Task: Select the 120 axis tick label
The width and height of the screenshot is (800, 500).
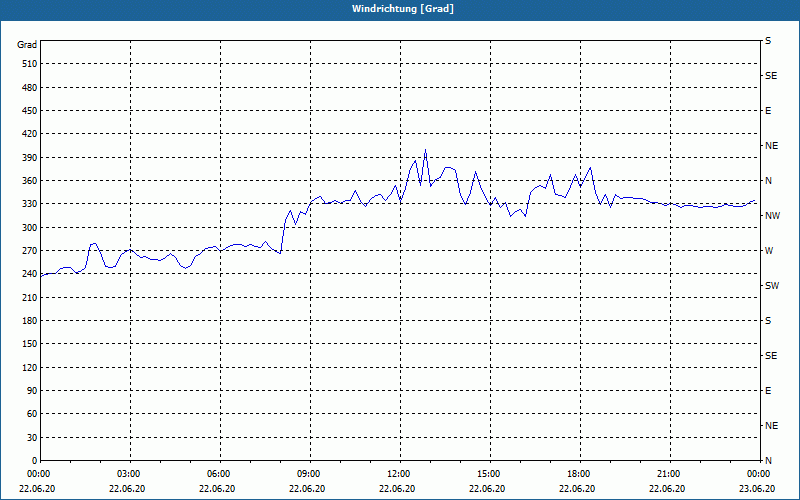Action: 30,367
